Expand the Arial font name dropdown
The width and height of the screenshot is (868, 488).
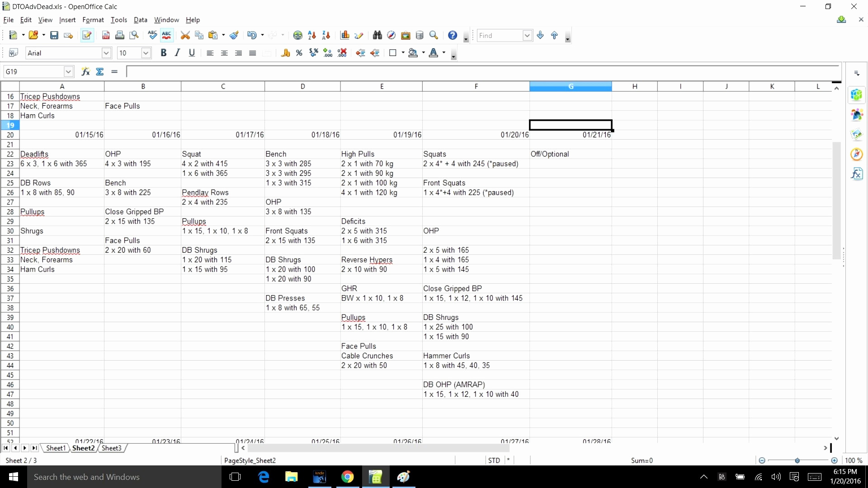106,53
